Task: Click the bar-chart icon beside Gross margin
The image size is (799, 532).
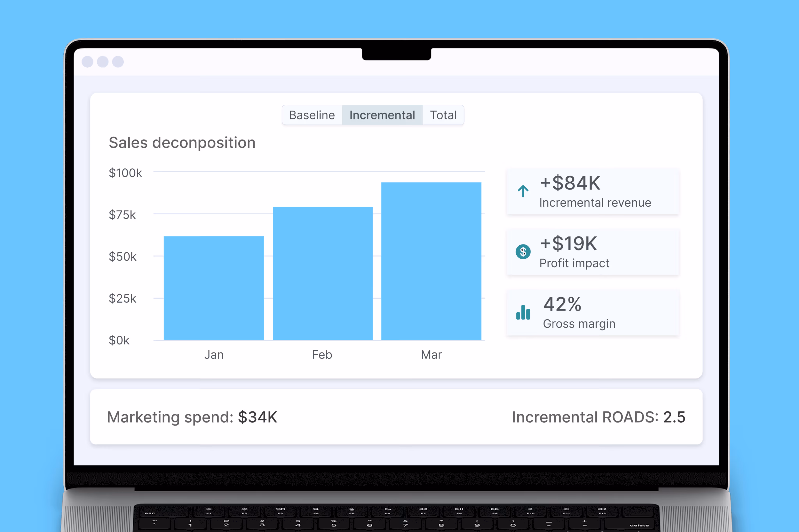Action: click(x=523, y=312)
